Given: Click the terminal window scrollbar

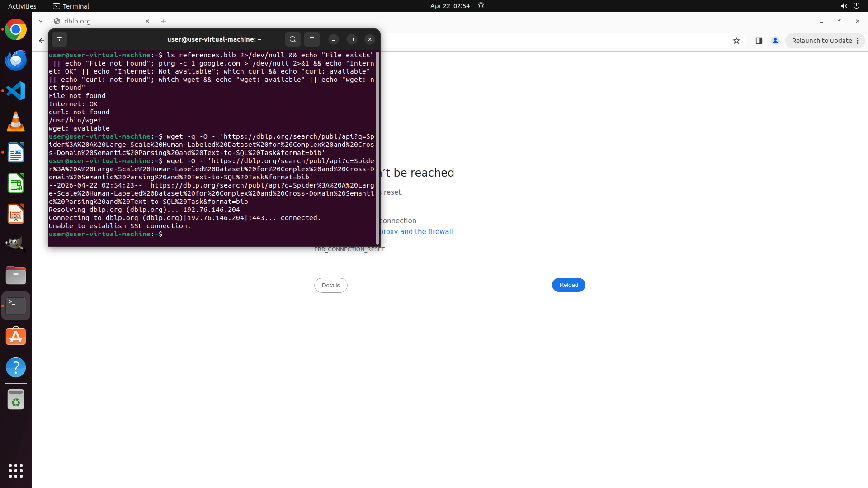Looking at the screenshot, I should coord(377,149).
